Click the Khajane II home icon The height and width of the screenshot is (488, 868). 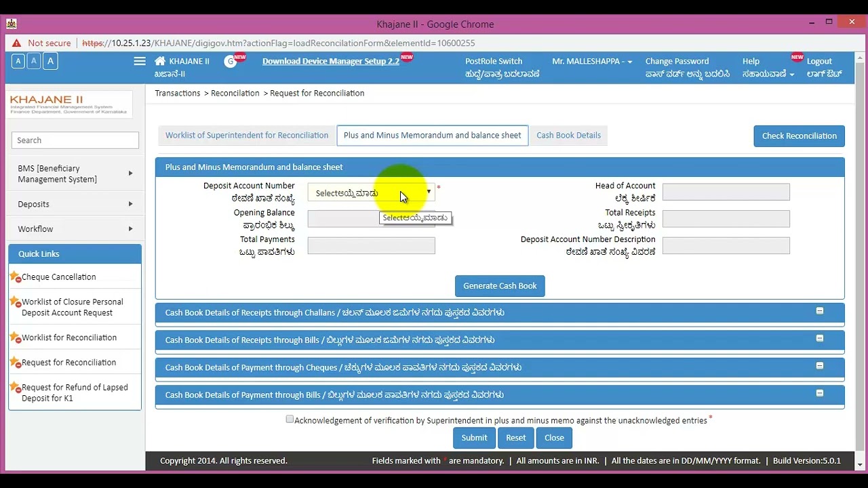[160, 61]
